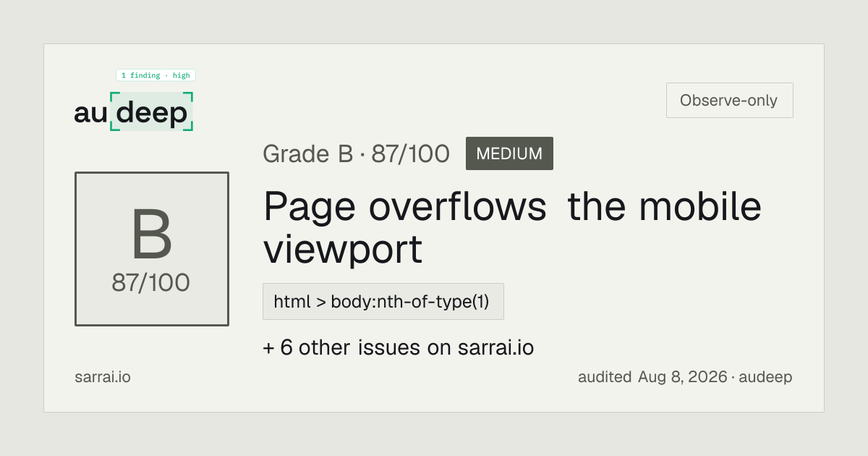Click '87/100' next to Grade B heading

411,153
